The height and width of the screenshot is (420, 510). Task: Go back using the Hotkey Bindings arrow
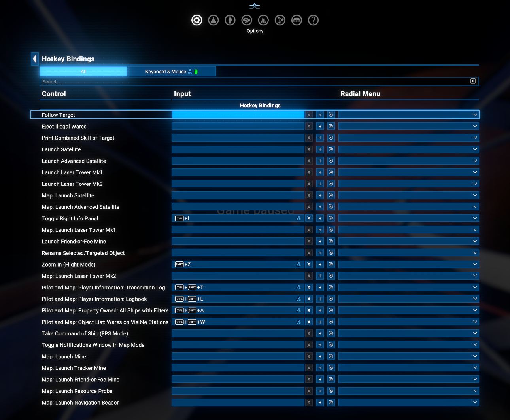point(35,59)
